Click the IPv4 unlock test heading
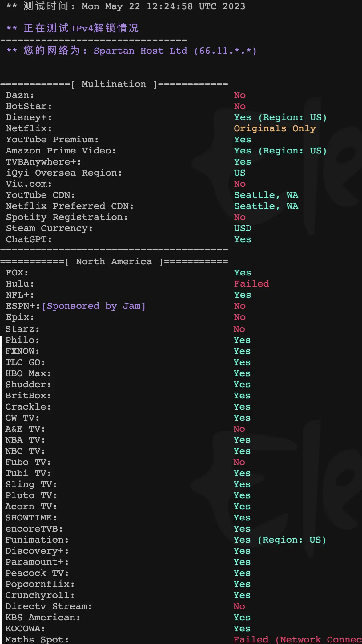 pyautogui.click(x=81, y=28)
